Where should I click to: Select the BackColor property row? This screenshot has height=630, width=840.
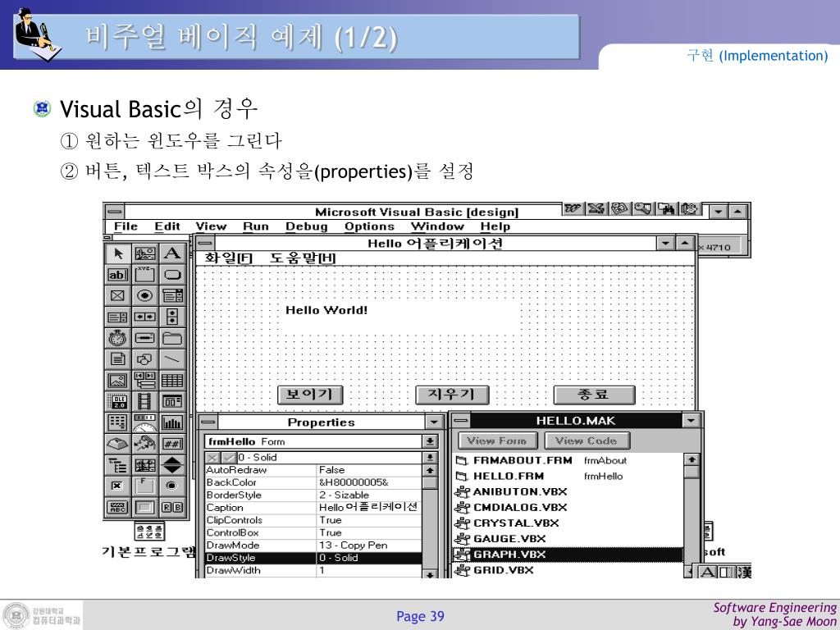click(314, 482)
